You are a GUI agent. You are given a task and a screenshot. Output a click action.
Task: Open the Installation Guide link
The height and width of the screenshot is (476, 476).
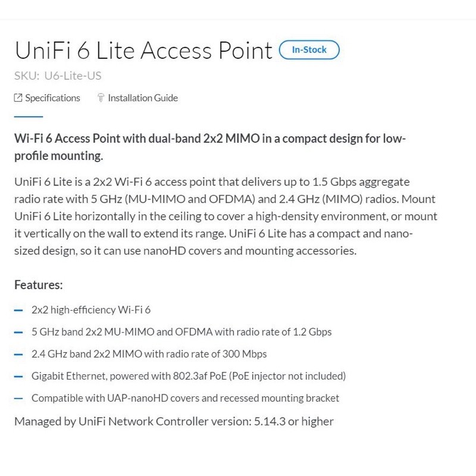click(143, 98)
